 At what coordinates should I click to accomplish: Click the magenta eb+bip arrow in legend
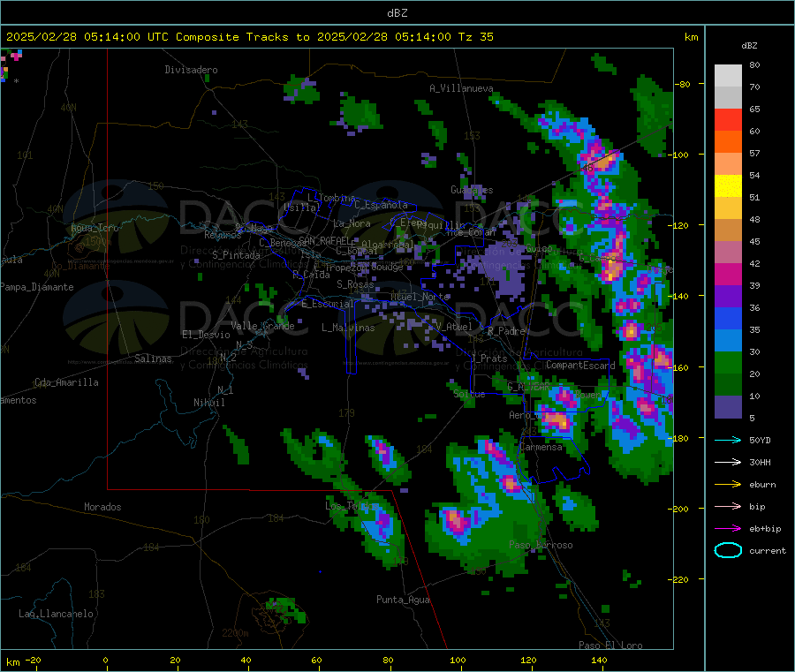(x=728, y=529)
